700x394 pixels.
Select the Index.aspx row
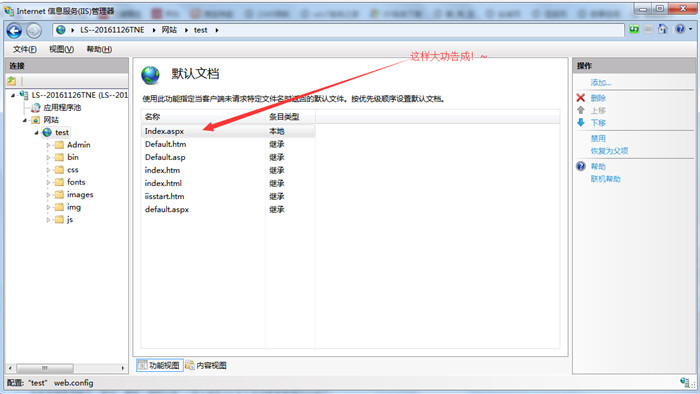coord(228,131)
